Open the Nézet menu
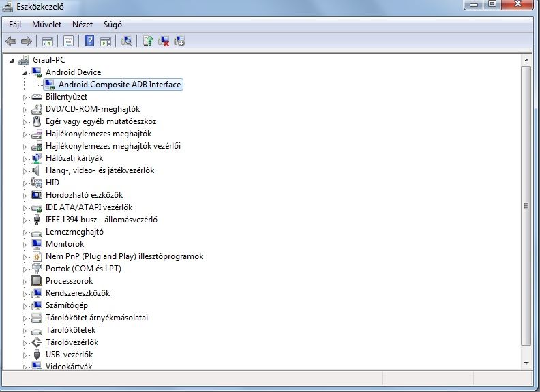This screenshot has height=392, width=540. 82,25
